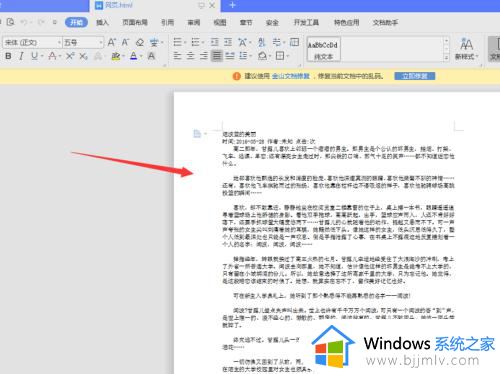
Task: Toggle show paragraph marks icon
Action: click(x=276, y=42)
